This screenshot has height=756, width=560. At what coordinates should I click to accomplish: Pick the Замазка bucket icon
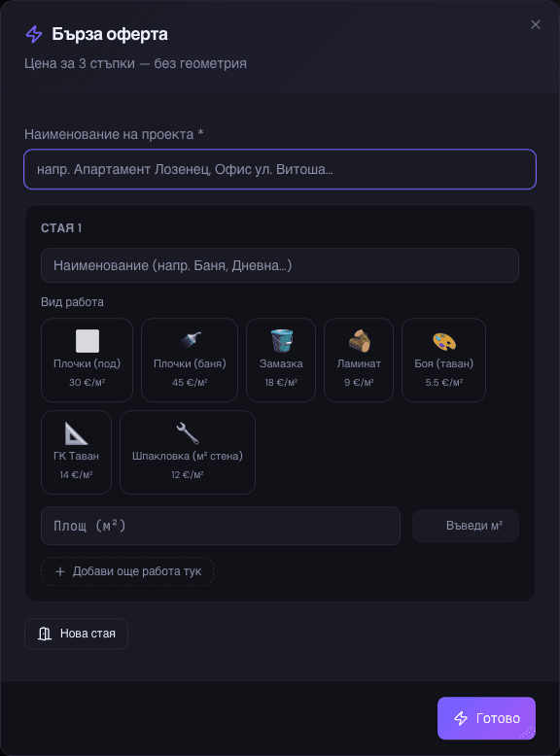point(281,341)
